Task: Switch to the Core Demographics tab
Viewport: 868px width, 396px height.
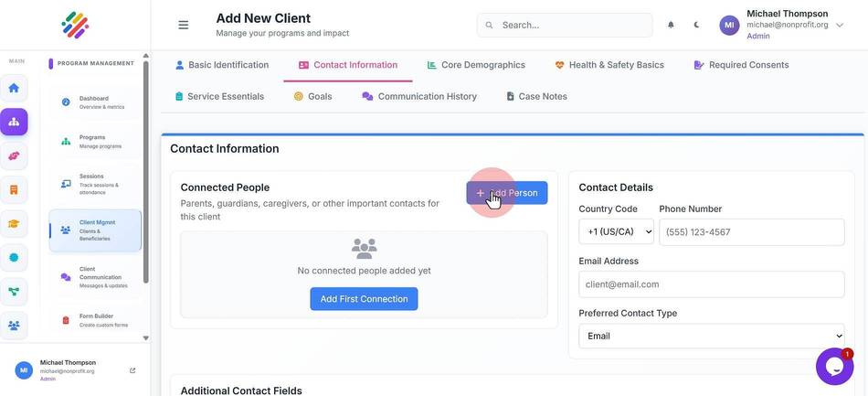Action: [476, 65]
